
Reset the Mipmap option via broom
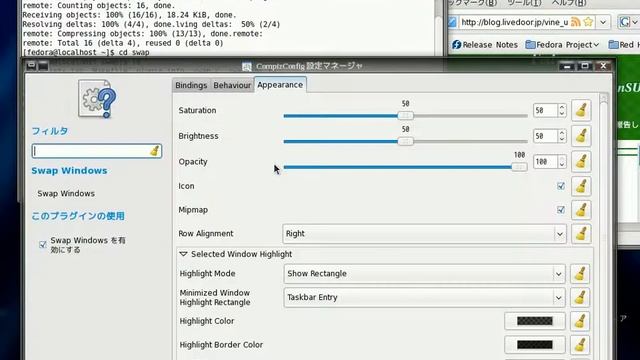[x=581, y=210]
